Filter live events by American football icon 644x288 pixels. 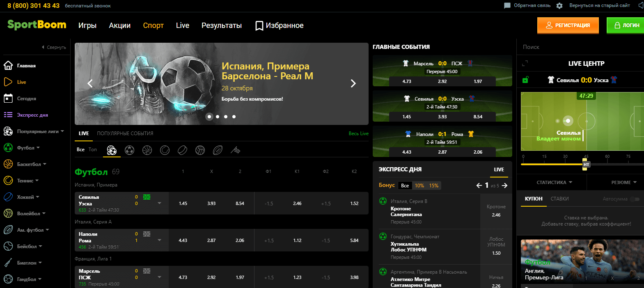pyautogui.click(x=218, y=150)
